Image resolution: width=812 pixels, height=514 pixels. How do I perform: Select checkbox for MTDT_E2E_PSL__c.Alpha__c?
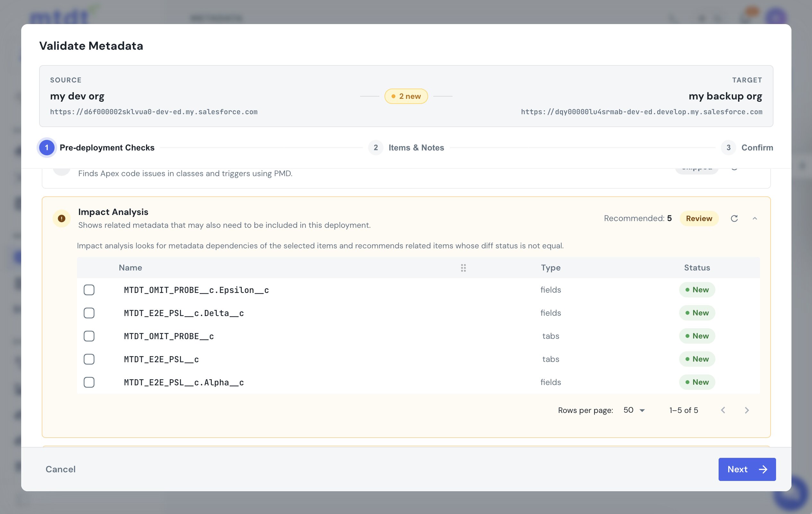coord(89,382)
